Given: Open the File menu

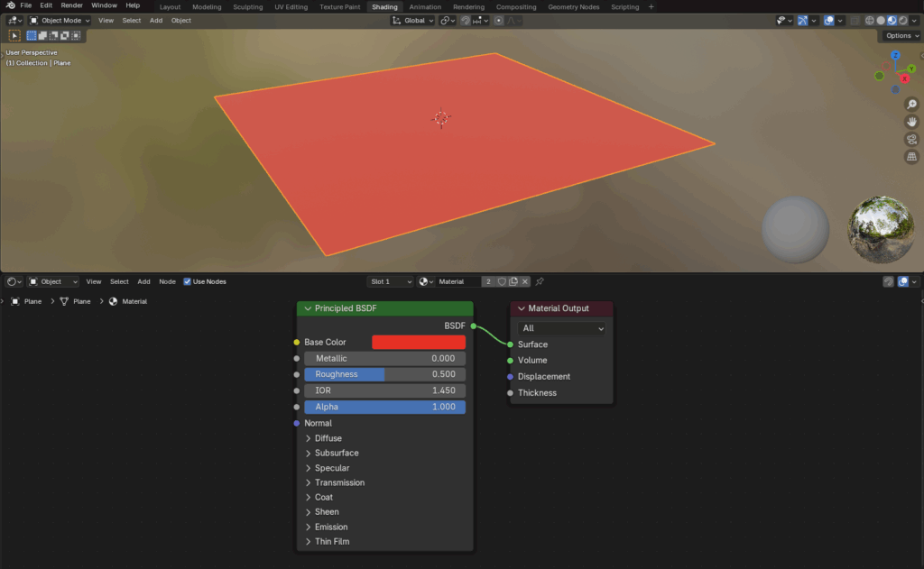Looking at the screenshot, I should click(x=26, y=5).
